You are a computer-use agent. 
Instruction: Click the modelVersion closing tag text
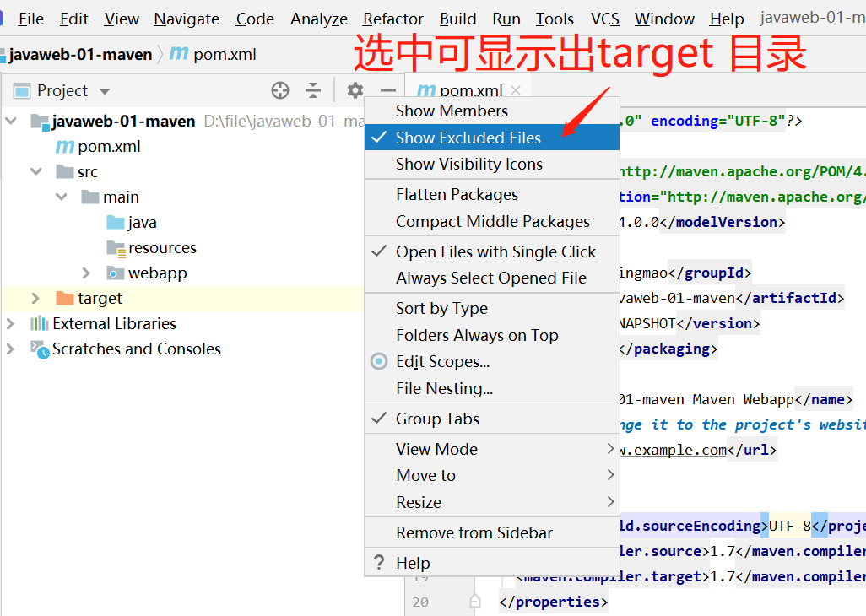[722, 222]
